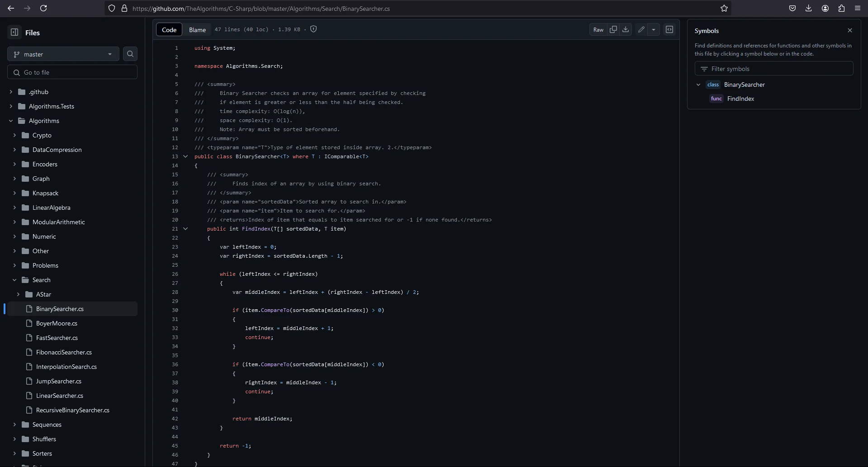Click line number 42

(x=175, y=419)
